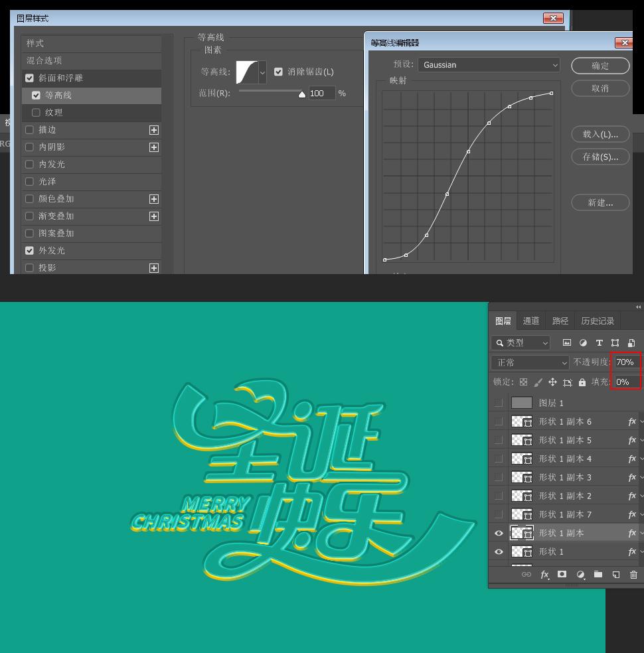644x653 pixels.
Task: Filter layers by adjustment layer icon
Action: tap(583, 342)
